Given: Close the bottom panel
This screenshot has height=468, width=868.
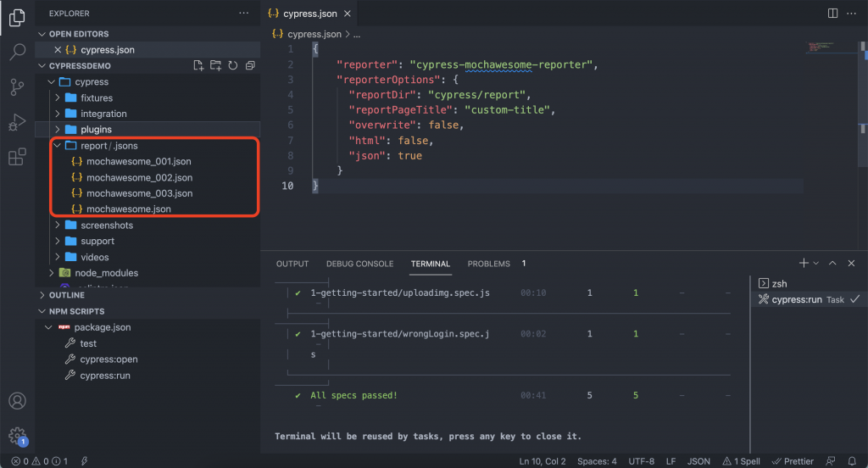Looking at the screenshot, I should click(851, 263).
